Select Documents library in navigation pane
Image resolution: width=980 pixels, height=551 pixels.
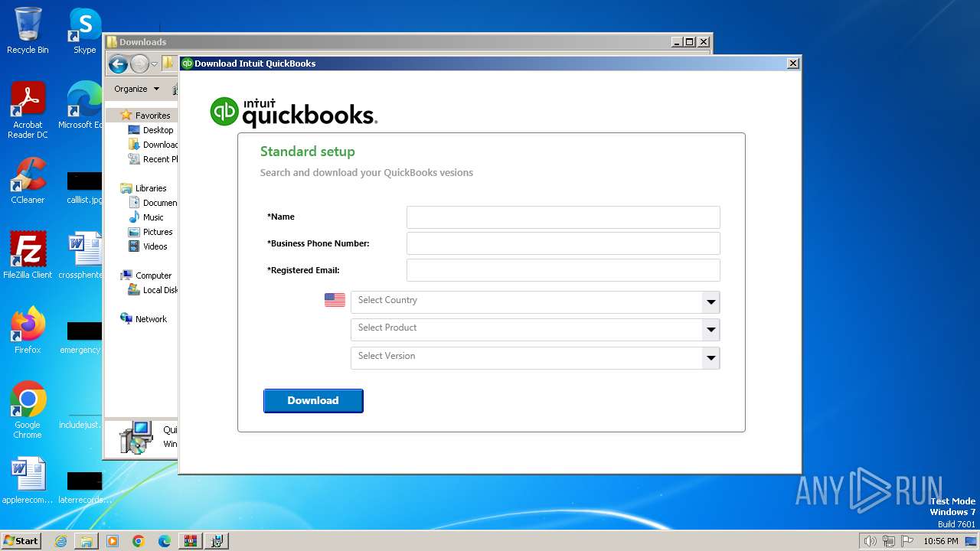pyautogui.click(x=152, y=203)
